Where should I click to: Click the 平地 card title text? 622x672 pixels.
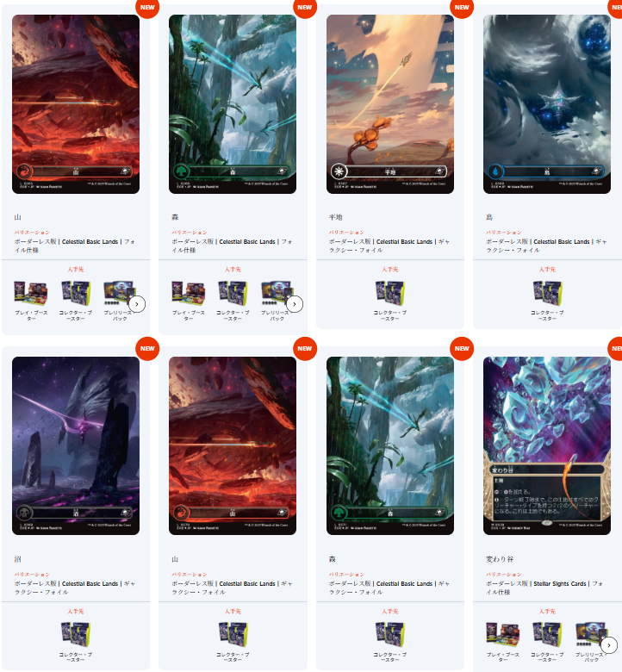[335, 217]
